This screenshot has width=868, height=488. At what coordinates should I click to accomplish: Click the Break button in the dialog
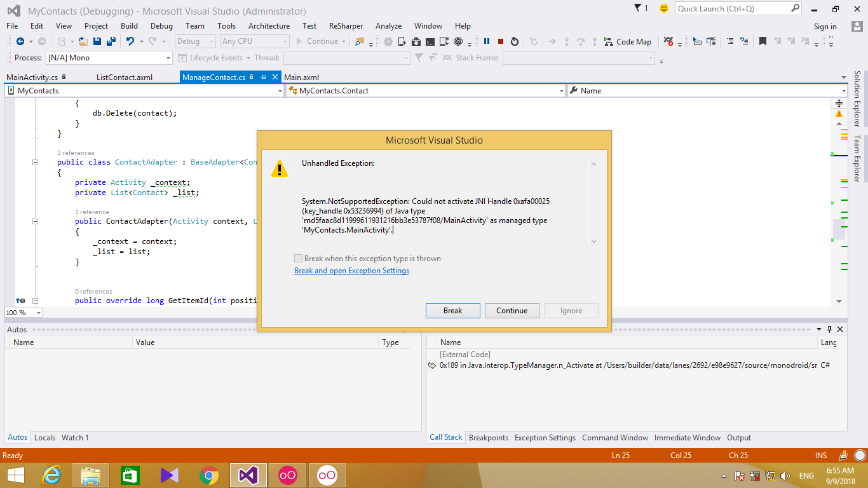coord(452,311)
